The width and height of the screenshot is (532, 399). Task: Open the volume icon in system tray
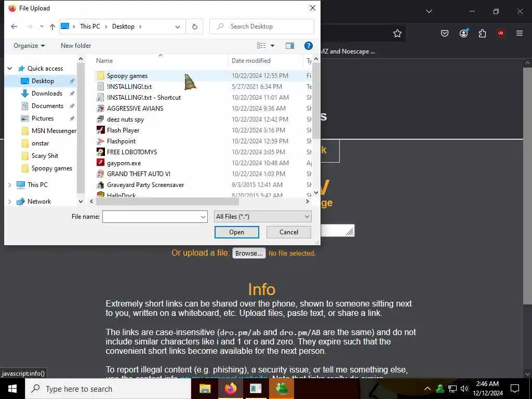(464, 389)
